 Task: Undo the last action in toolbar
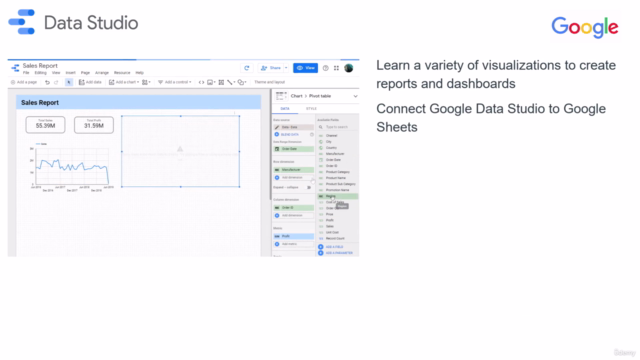click(47, 82)
